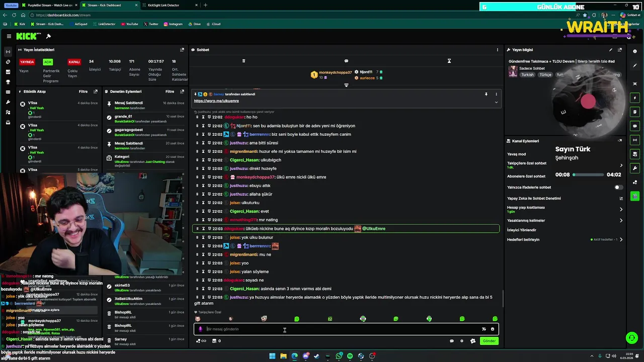Click the right sidebar wrench widget icon

(635, 168)
